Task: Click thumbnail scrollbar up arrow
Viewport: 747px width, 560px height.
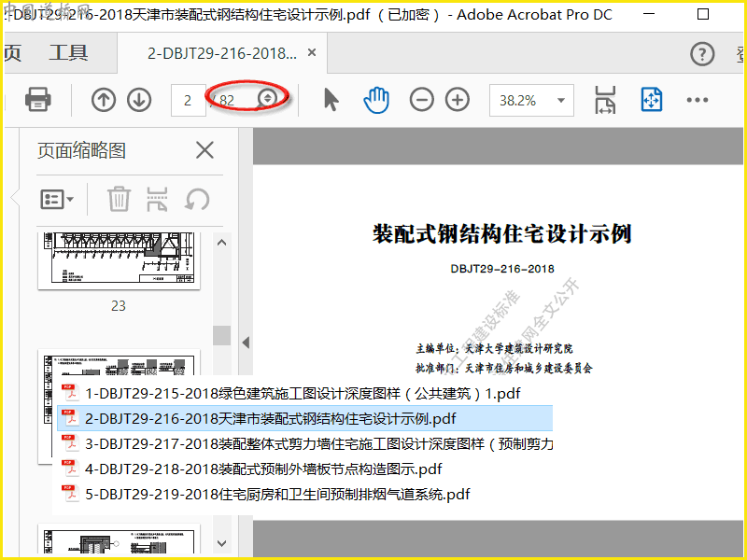Action: point(221,243)
